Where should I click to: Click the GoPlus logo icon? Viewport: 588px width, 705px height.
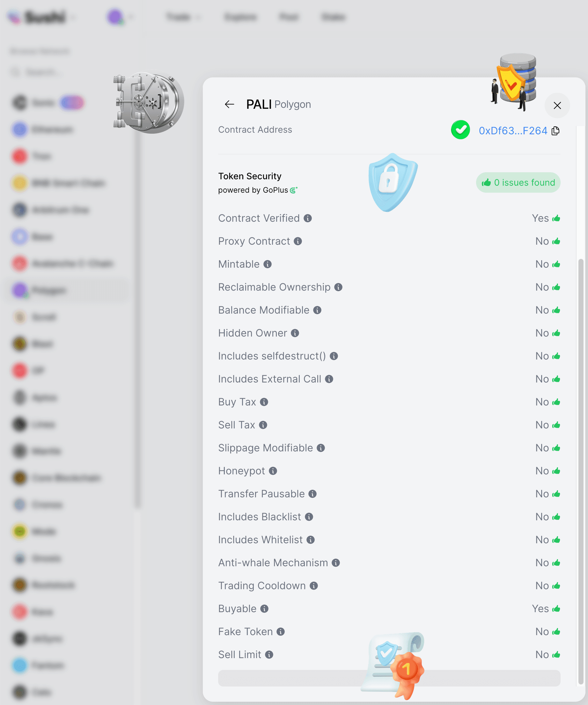(294, 190)
